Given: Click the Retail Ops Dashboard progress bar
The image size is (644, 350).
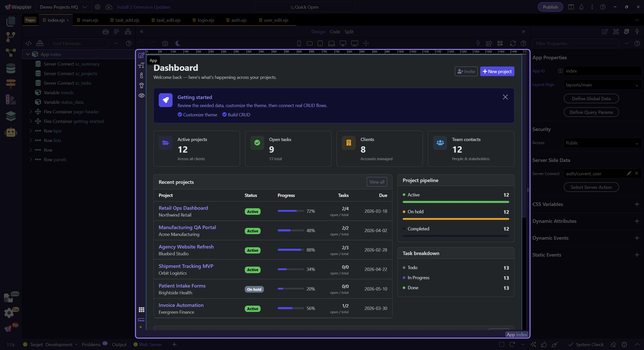Looking at the screenshot, I should [x=290, y=211].
